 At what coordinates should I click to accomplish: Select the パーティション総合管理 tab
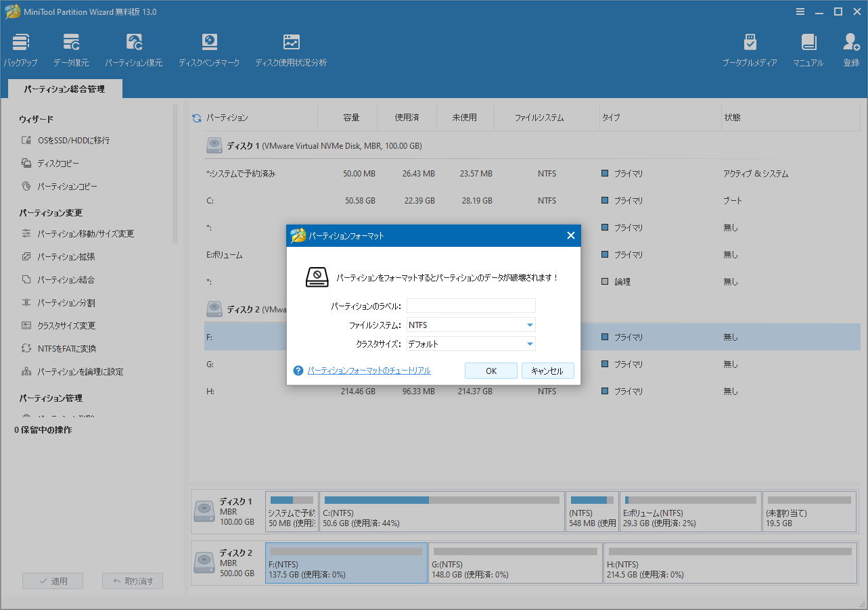tap(65, 89)
